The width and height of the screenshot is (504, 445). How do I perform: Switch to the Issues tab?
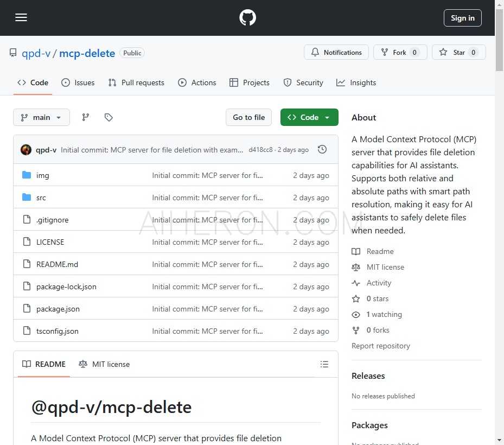coord(78,82)
